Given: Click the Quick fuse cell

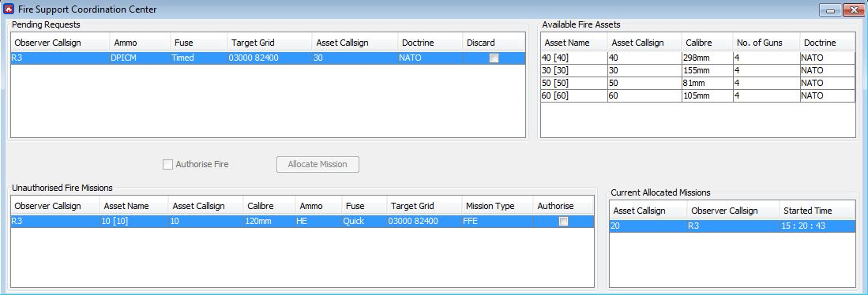Looking at the screenshot, I should pyautogui.click(x=363, y=221).
